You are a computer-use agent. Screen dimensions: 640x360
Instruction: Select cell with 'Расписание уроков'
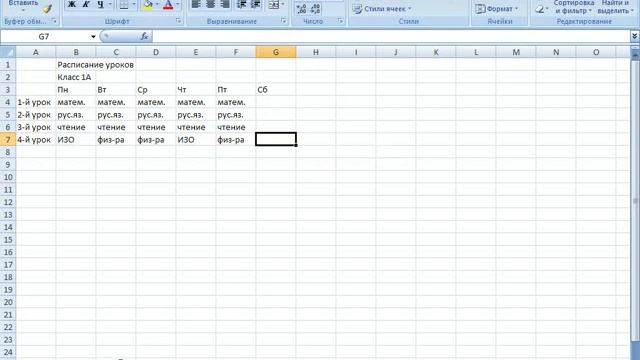[x=76, y=64]
